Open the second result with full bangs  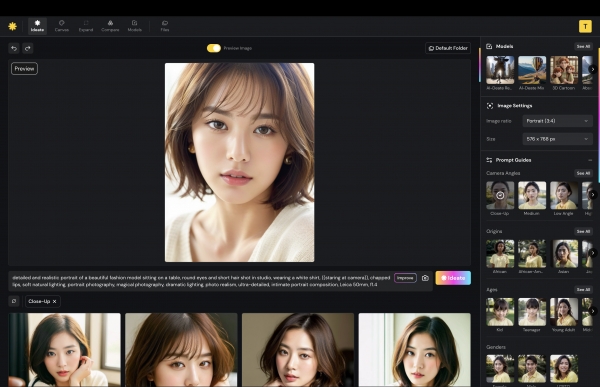(181, 350)
